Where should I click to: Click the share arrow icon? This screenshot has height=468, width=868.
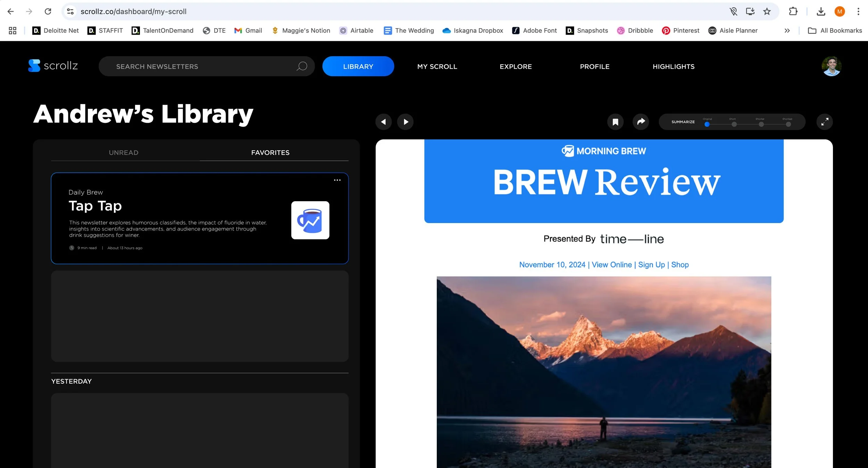(x=641, y=122)
